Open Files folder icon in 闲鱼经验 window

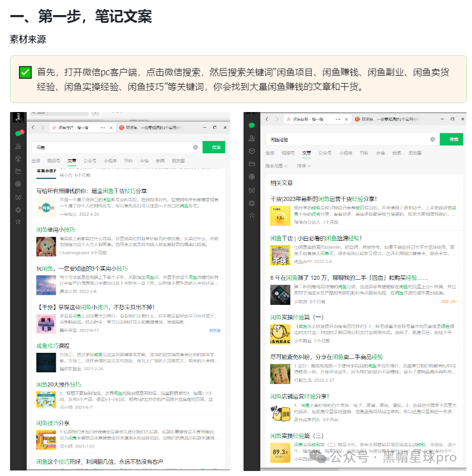pos(252,164)
